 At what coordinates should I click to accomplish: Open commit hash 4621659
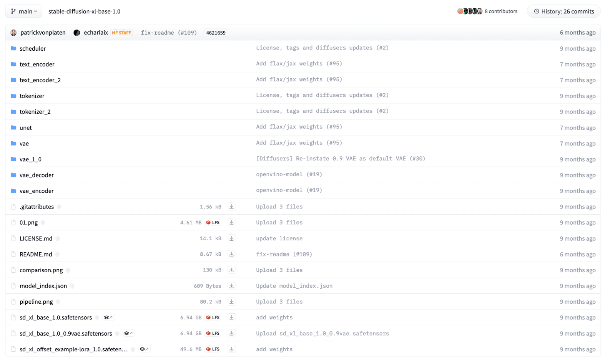[216, 33]
